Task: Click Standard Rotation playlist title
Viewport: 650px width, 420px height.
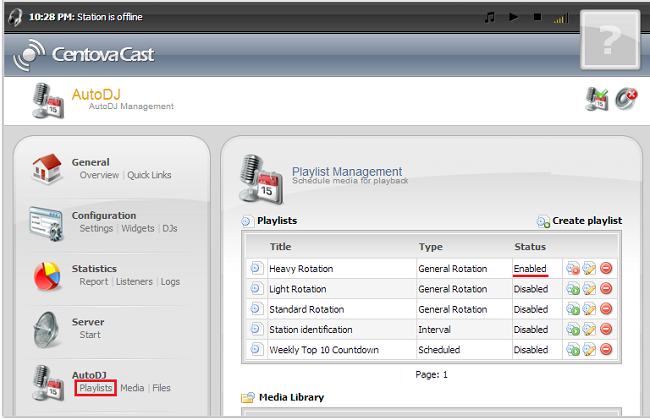Action: coord(307,309)
